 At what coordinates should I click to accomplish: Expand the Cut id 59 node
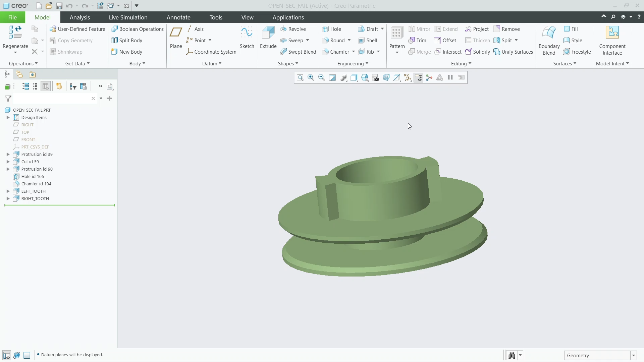point(8,162)
